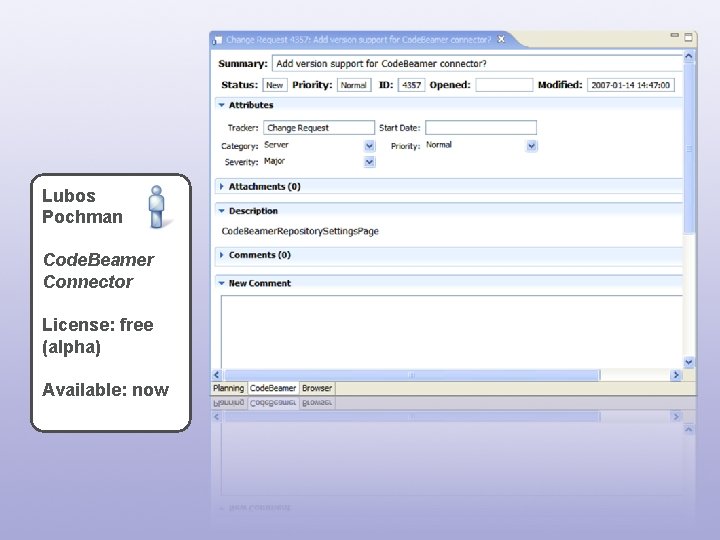
Task: Collapse the Description section
Action: (x=222, y=211)
